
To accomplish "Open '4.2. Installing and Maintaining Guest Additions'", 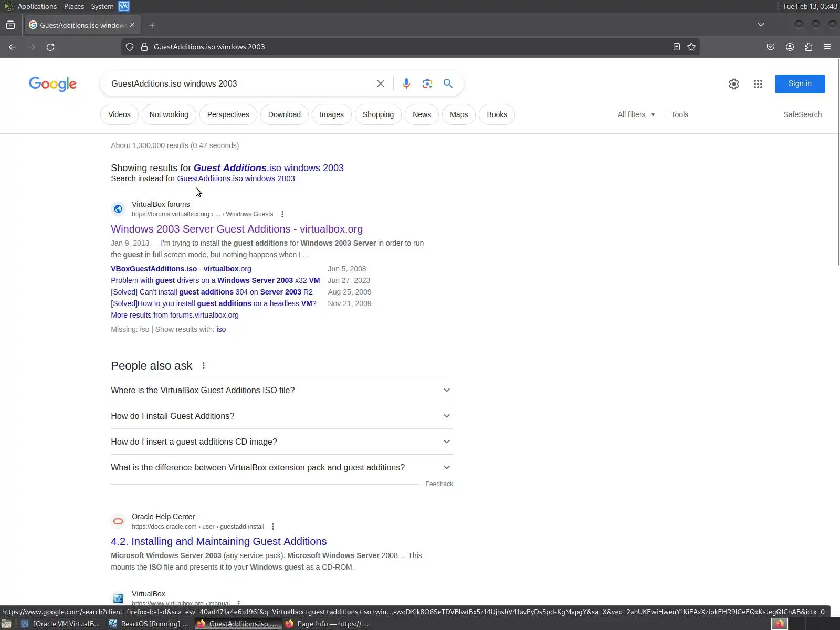I will click(x=219, y=541).
